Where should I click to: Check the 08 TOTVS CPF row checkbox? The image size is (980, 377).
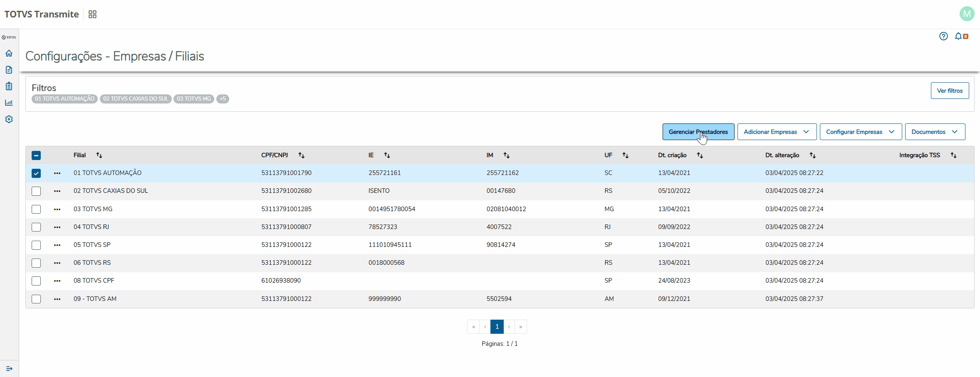[x=36, y=281]
